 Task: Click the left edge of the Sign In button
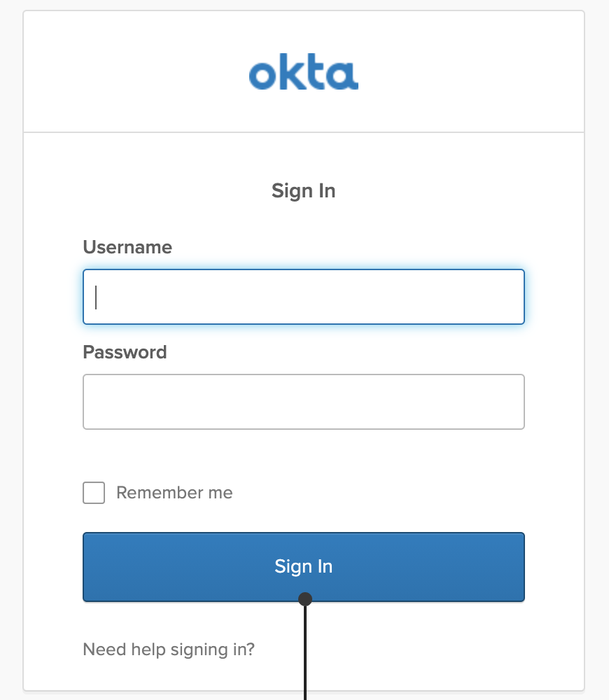point(91,567)
